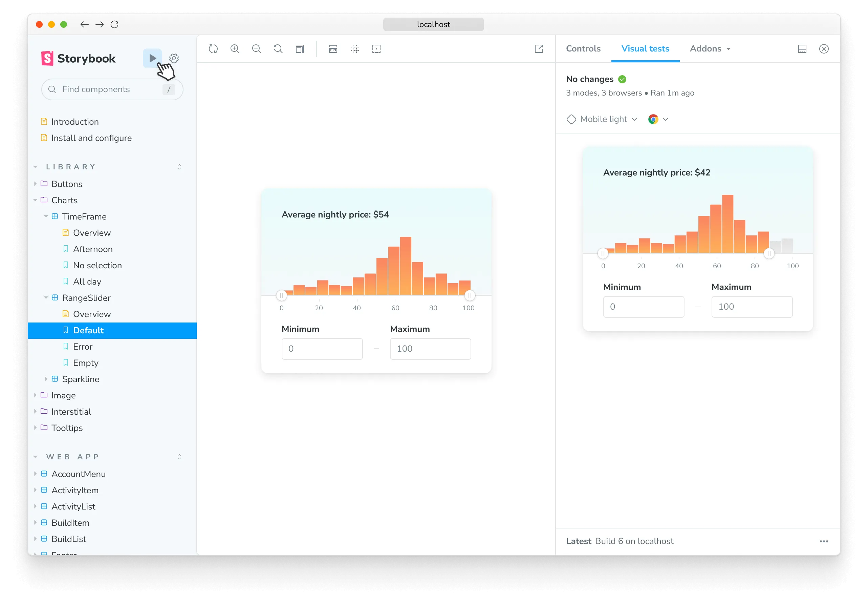
Task: Click the snapshot slider's left handle
Action: 603,253
